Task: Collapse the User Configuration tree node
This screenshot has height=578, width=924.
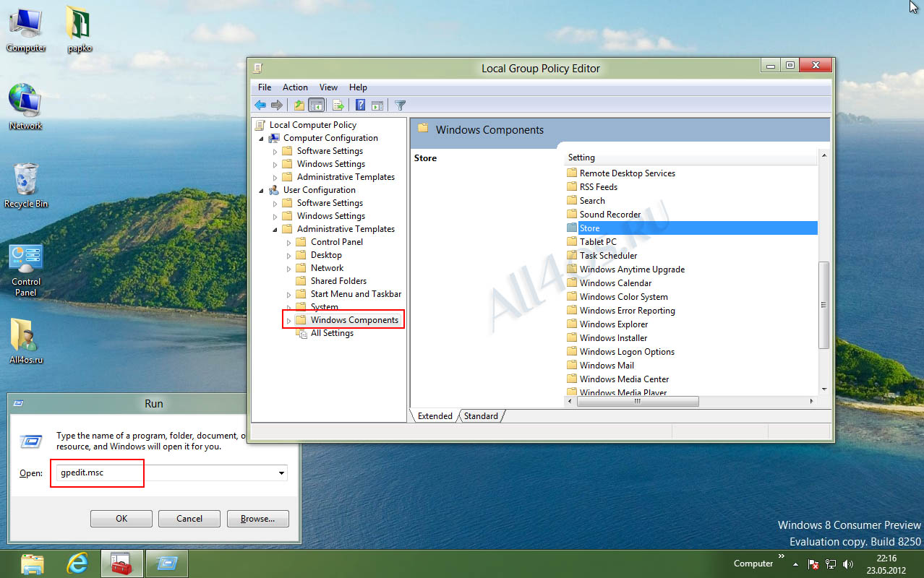Action: coord(261,190)
